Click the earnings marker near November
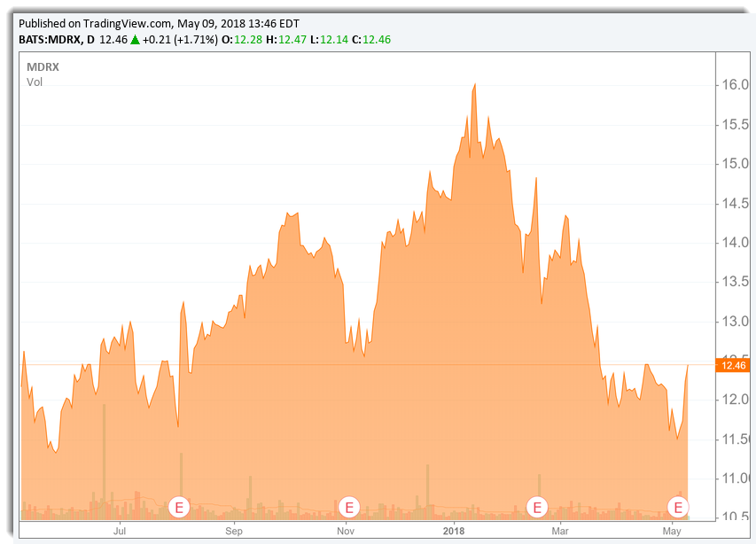The width and height of the screenshot is (756, 544). 348,507
